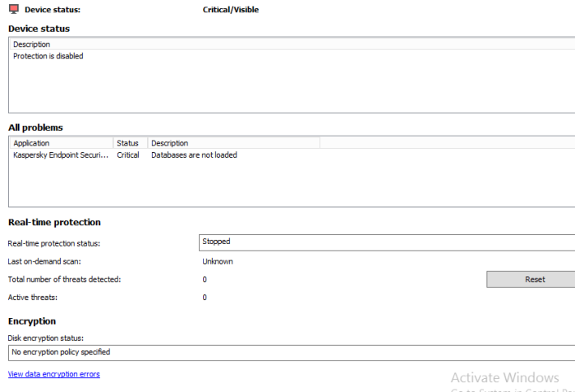Select the Kaspersky Endpoint Security application entry
This screenshot has height=392, width=575.
tap(61, 154)
